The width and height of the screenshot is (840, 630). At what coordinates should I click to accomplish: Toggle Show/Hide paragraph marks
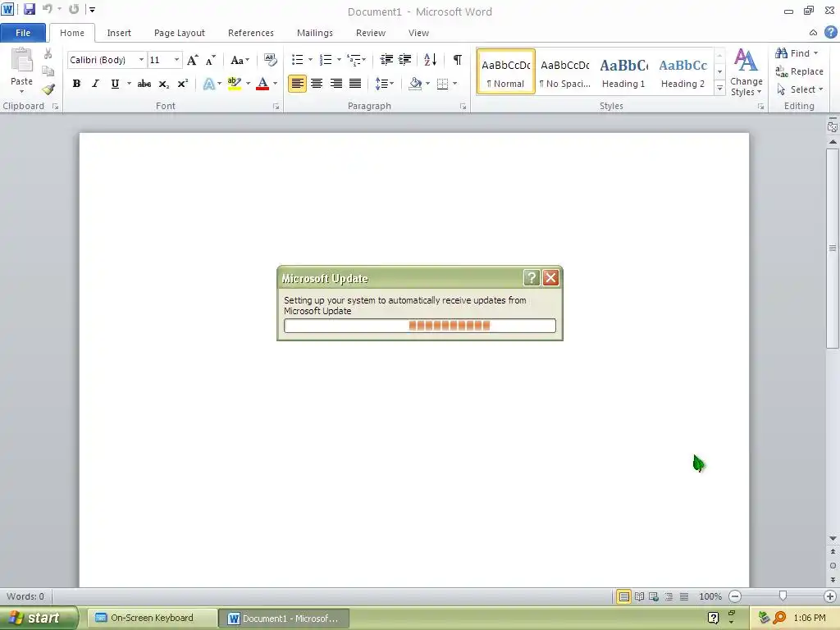[x=458, y=59]
